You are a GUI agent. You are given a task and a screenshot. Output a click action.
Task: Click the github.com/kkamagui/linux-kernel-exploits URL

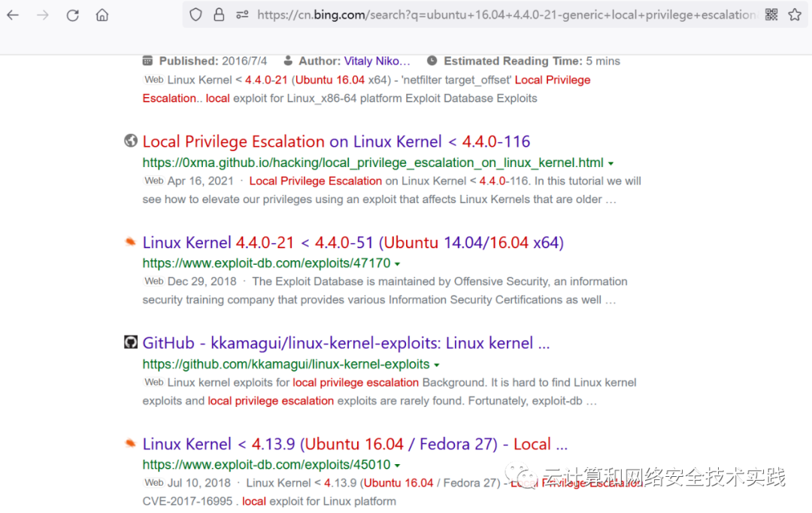pos(286,364)
